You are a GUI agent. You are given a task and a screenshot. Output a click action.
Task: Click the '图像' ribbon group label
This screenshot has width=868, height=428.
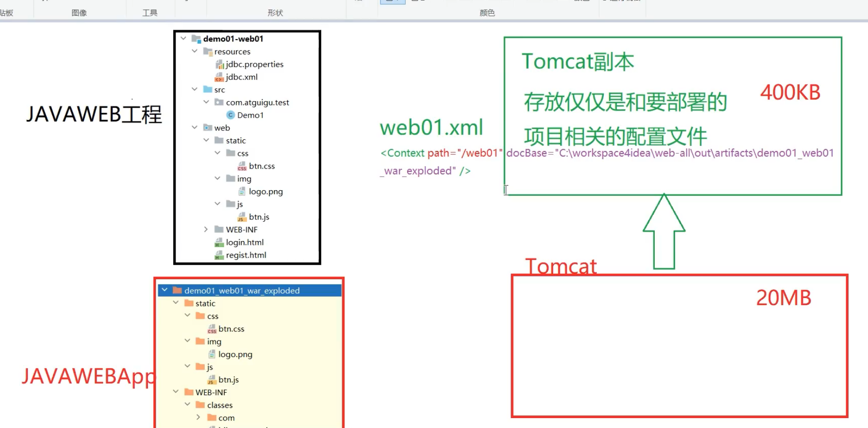[79, 13]
